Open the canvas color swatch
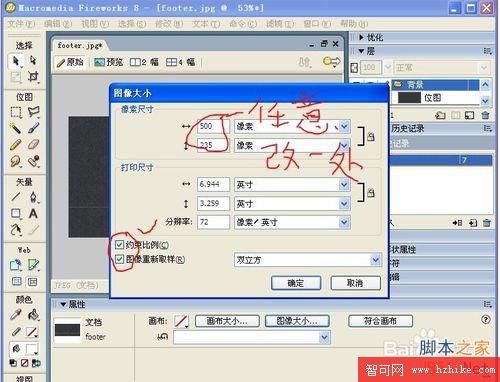This screenshot has height=382, width=500. pyautogui.click(x=181, y=321)
